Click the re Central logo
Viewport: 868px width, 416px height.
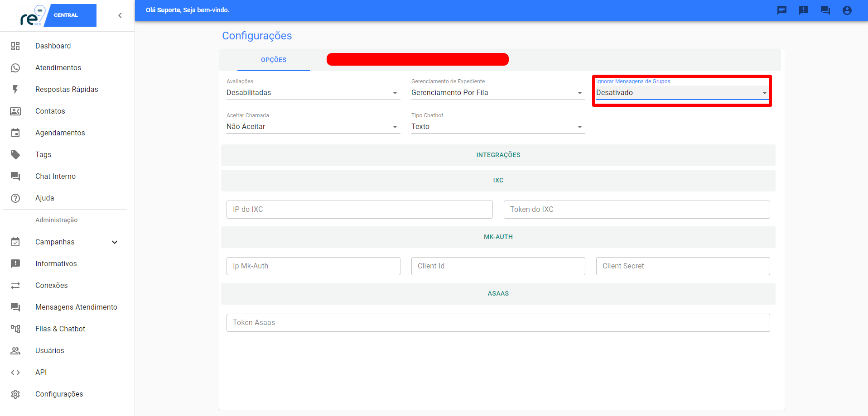click(x=58, y=15)
